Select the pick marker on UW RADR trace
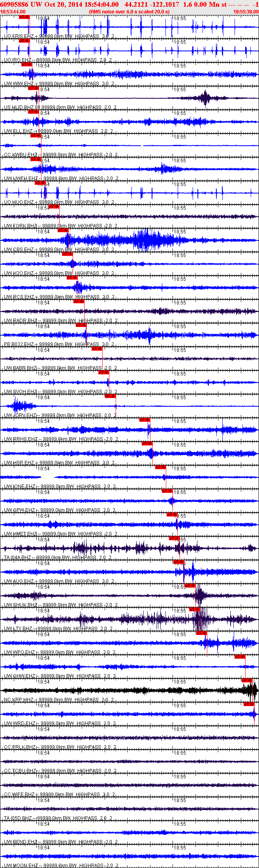 point(79,301)
